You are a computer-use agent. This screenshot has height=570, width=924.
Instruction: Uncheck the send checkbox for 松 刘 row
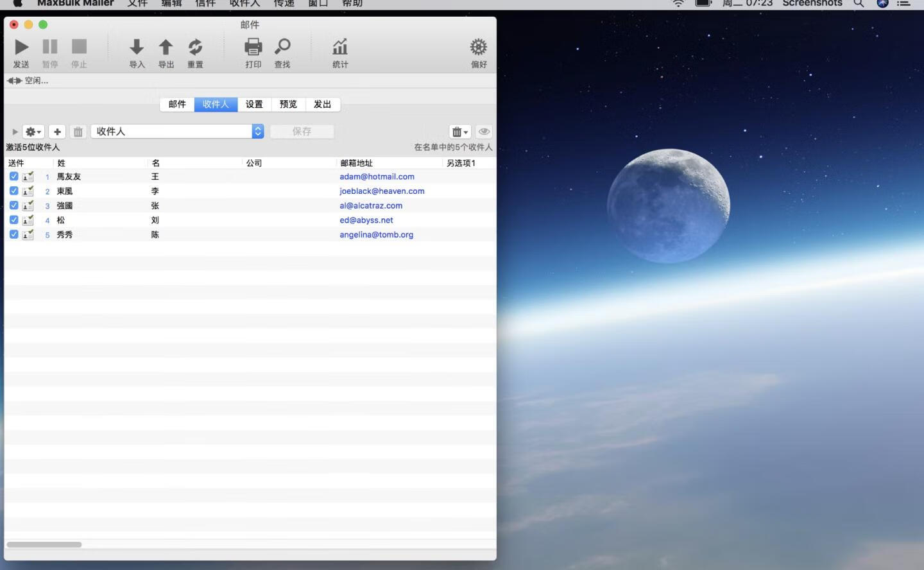(x=13, y=220)
